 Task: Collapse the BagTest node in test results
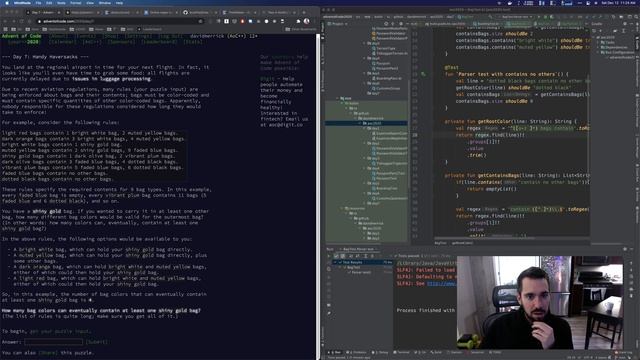[340, 267]
